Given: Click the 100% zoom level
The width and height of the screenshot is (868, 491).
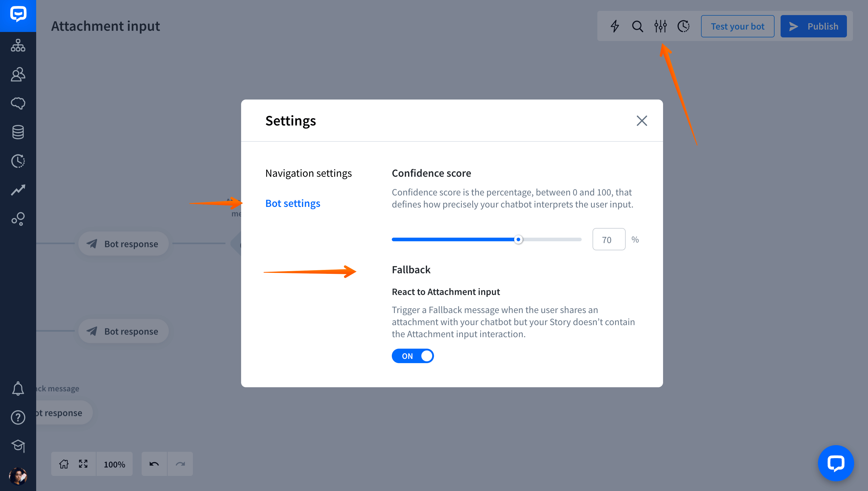Looking at the screenshot, I should 114,464.
